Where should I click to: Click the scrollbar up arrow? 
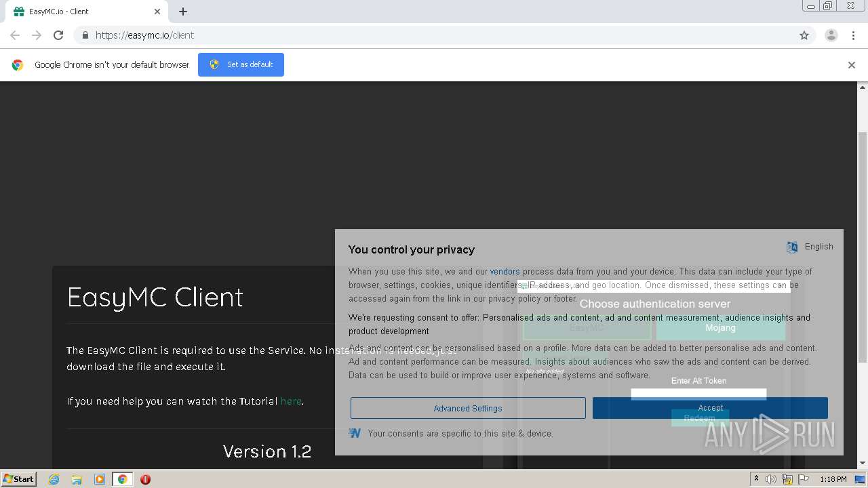tap(863, 87)
